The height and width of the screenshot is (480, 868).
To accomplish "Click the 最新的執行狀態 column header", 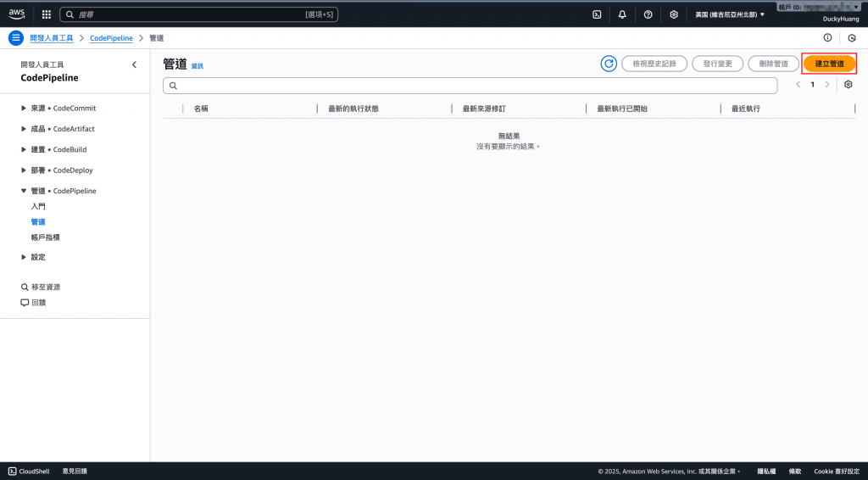I will 353,109.
